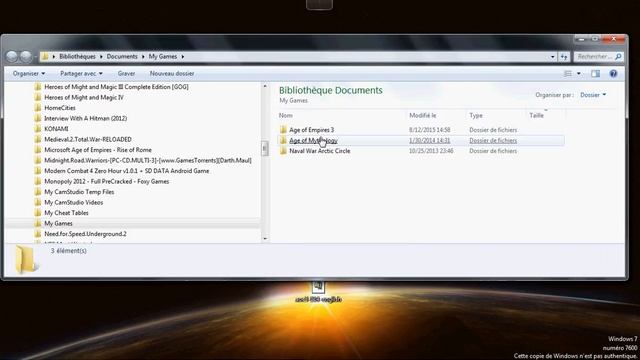Select Need.for.Speed.Underground.2 folder
The width and height of the screenshot is (640, 360).
[85, 234]
